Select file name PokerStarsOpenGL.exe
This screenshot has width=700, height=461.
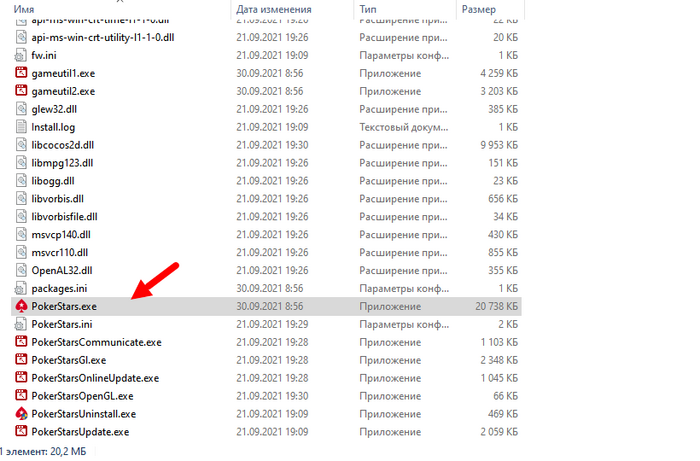(x=82, y=396)
